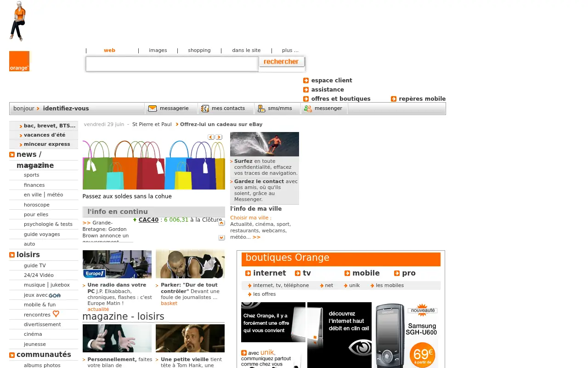Viewport: 588px width, 368px height.
Task: Click the horoscope sidebar link
Action: pyautogui.click(x=37, y=205)
